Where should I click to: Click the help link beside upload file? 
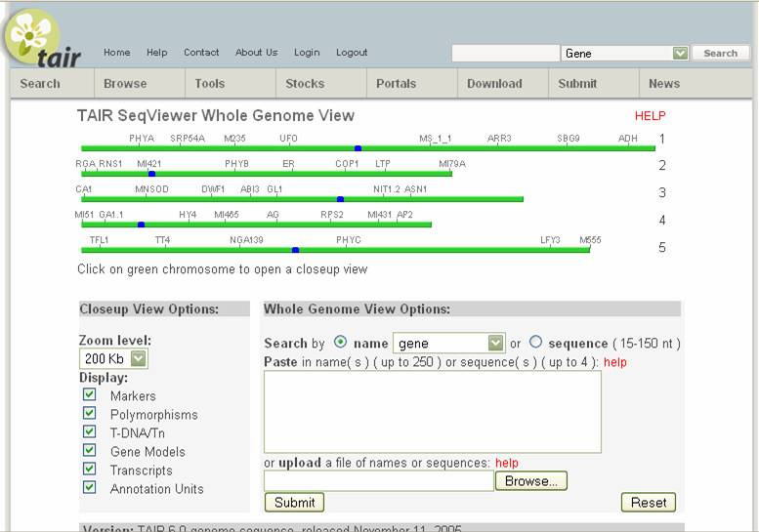(506, 463)
